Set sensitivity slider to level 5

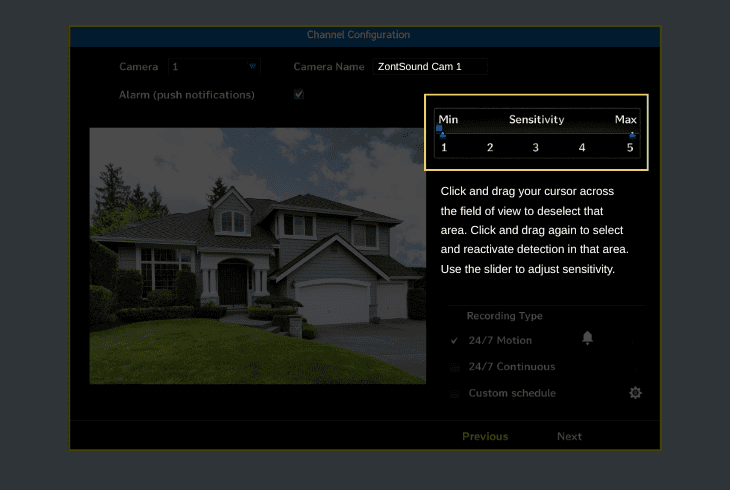click(630, 147)
